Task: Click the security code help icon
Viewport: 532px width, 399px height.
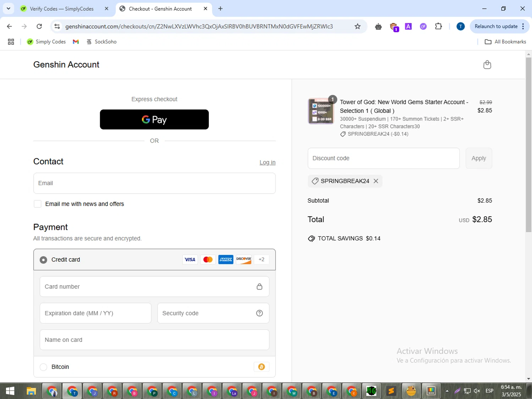Action: [259, 313]
